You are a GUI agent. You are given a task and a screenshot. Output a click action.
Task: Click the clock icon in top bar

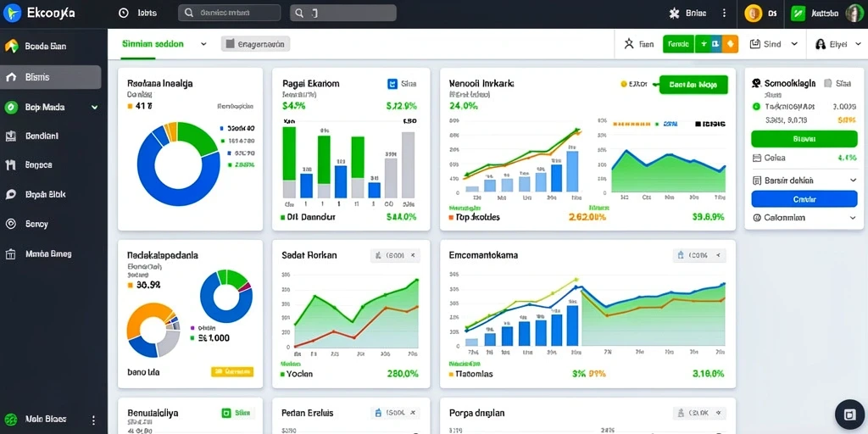[124, 14]
